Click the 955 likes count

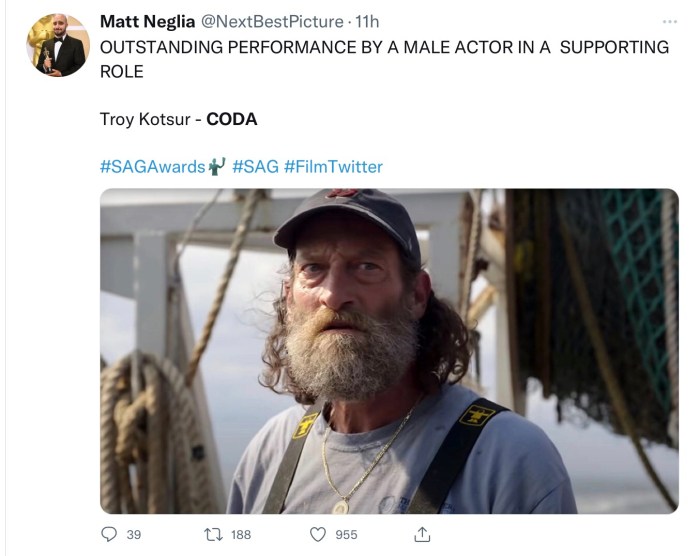[346, 535]
